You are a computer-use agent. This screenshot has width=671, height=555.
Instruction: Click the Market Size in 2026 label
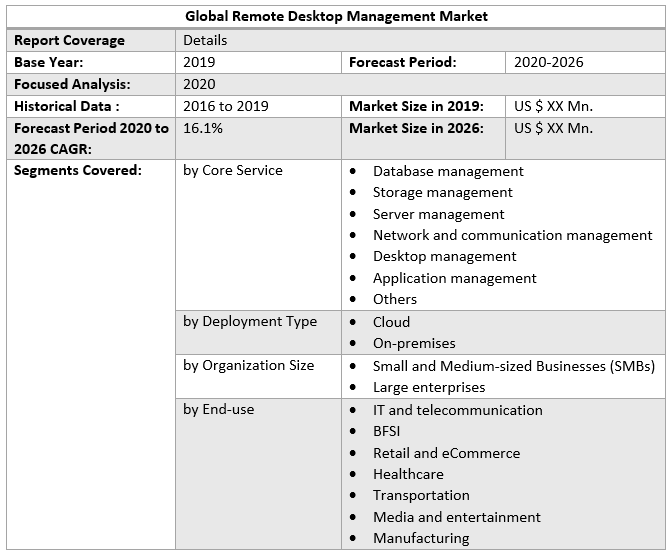click(x=416, y=128)
